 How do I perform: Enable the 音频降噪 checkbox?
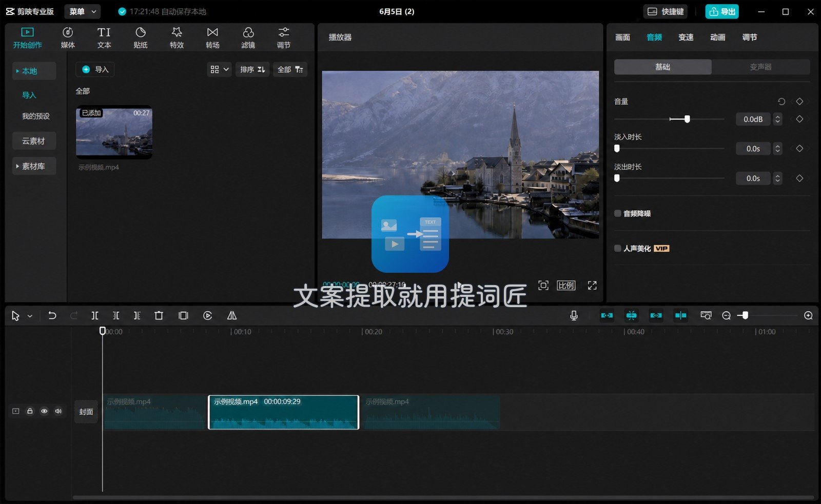[x=618, y=213]
